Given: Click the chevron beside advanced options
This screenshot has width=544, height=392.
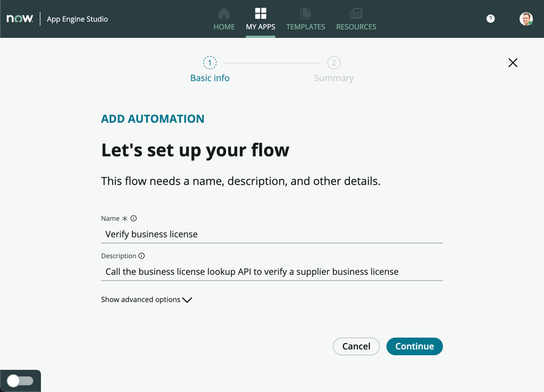Looking at the screenshot, I should (x=188, y=300).
